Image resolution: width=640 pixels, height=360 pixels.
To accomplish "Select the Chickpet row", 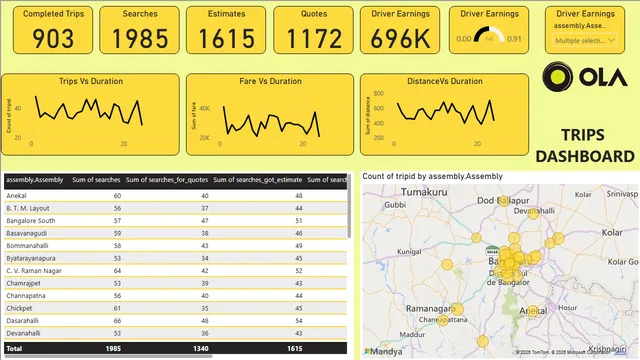I will [x=176, y=308].
